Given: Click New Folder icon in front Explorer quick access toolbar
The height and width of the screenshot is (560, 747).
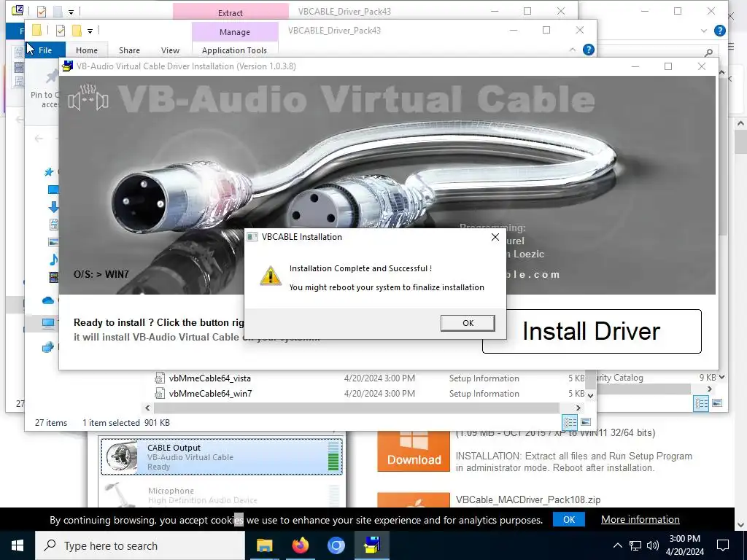Looking at the screenshot, I should 76,31.
